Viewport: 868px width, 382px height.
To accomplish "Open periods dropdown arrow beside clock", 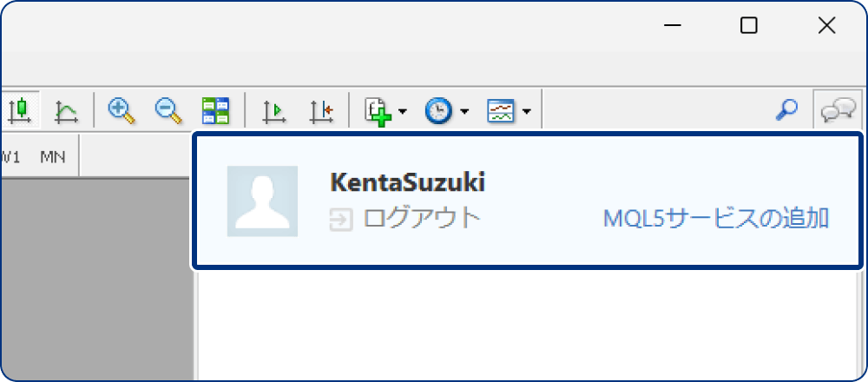I will tap(464, 112).
